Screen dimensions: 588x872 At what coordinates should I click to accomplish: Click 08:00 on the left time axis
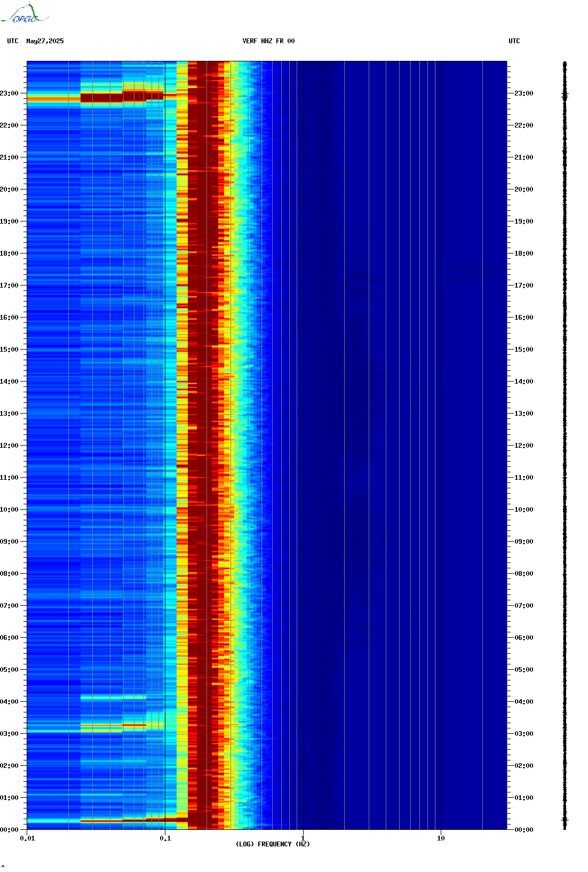(9, 574)
